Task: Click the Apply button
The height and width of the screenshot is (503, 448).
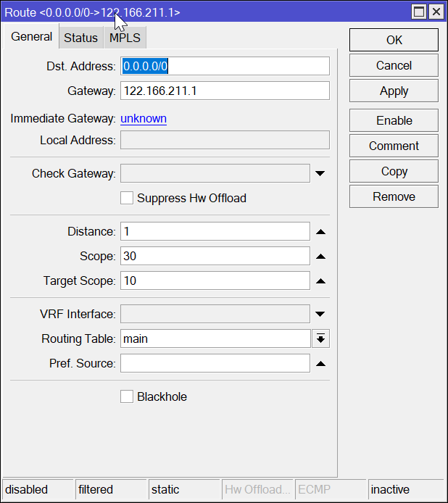Action: coord(394,91)
